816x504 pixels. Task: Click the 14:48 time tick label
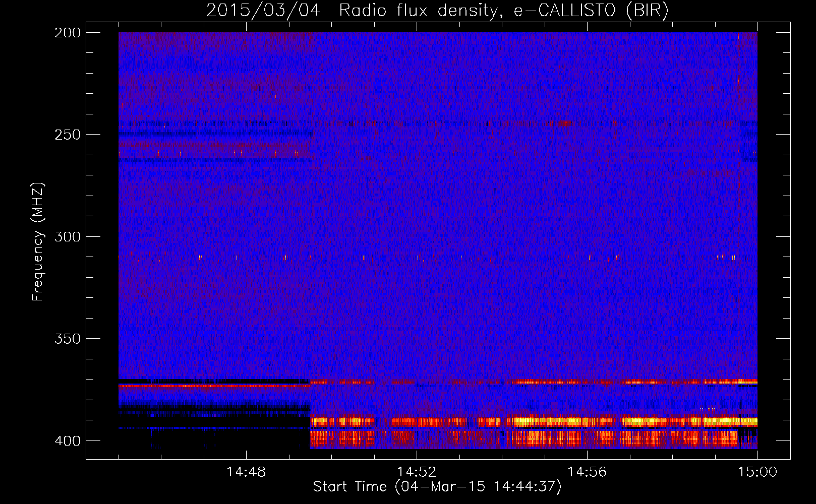pos(246,472)
